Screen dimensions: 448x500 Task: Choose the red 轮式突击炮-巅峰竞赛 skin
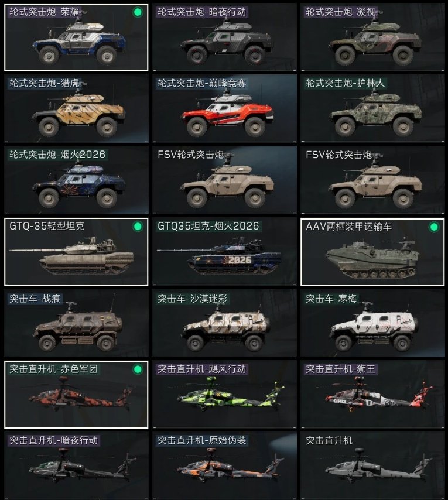click(224, 108)
